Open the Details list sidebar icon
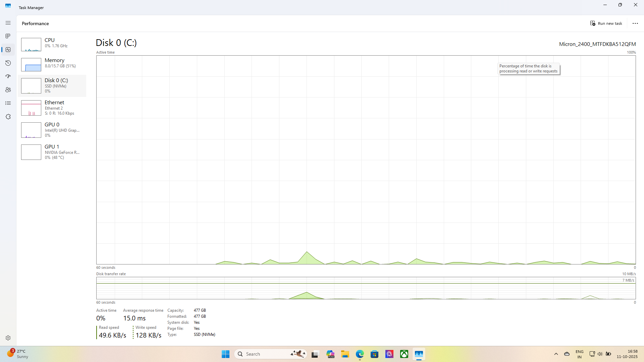 (x=8, y=103)
